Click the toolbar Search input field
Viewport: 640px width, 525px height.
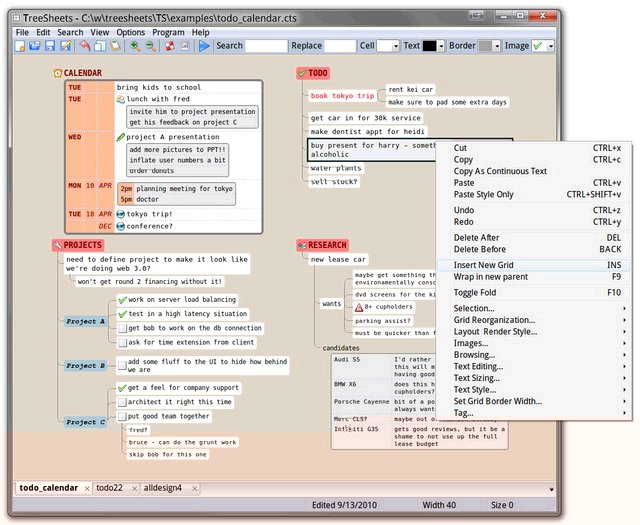pyautogui.click(x=266, y=46)
